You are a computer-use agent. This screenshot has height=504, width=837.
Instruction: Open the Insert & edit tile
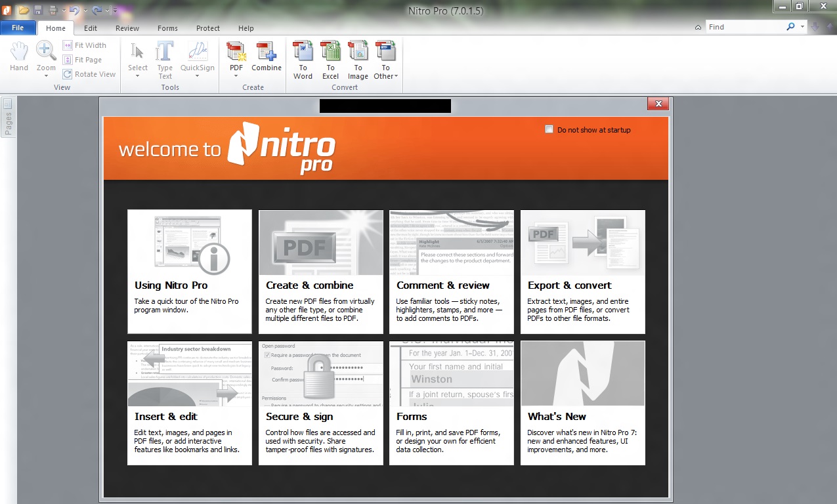[190, 403]
